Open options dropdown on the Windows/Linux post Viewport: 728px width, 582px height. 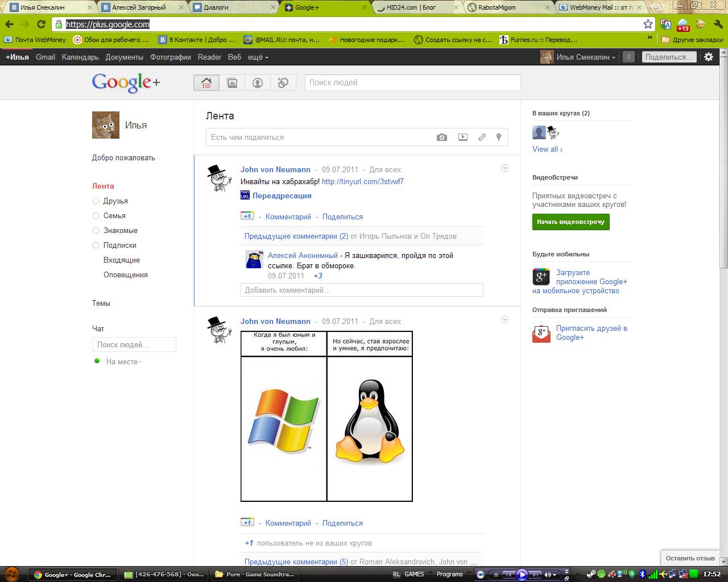pyautogui.click(x=504, y=320)
